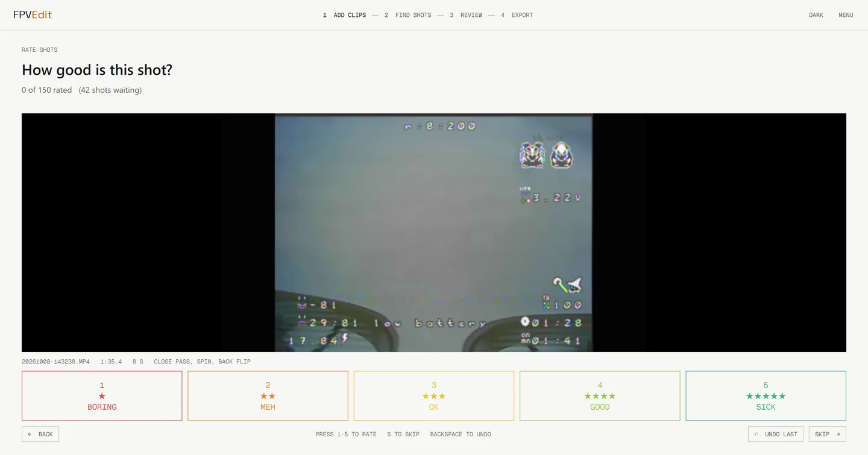Rate the shot 2 stars Meh
Image resolution: width=868 pixels, height=455 pixels.
point(268,396)
